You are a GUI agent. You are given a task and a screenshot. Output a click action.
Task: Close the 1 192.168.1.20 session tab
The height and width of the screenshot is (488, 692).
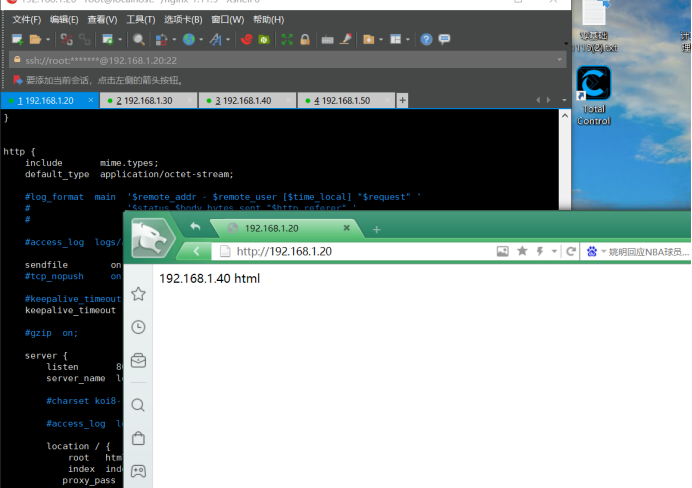coord(91,100)
